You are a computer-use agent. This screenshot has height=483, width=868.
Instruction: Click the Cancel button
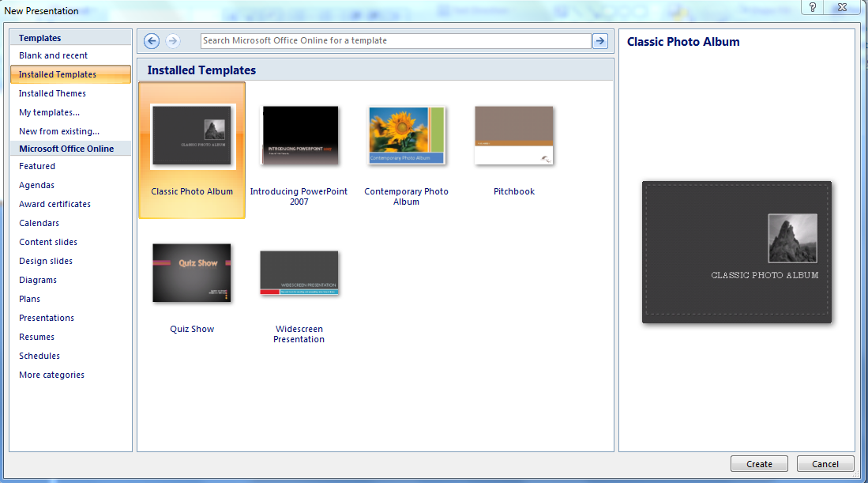pos(825,463)
